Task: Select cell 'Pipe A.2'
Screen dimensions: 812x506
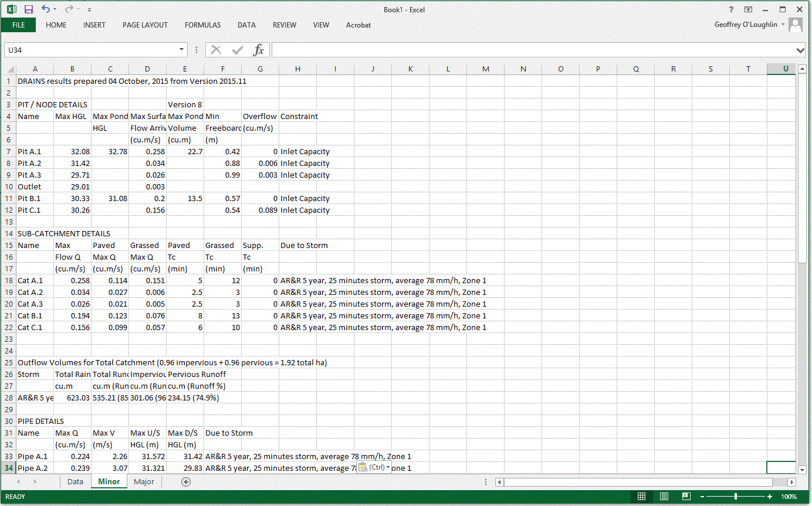Action: click(x=35, y=468)
